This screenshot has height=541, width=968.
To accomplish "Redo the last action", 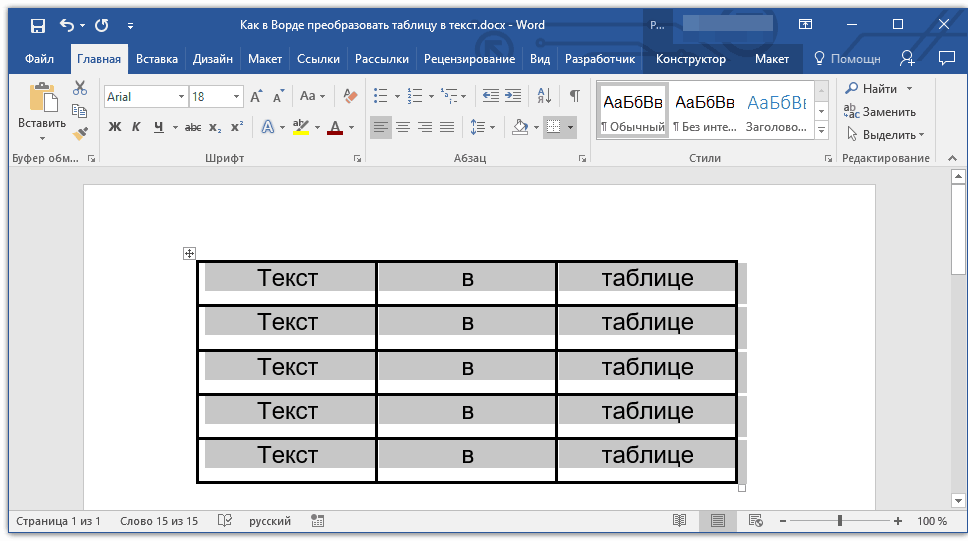I will click(102, 25).
